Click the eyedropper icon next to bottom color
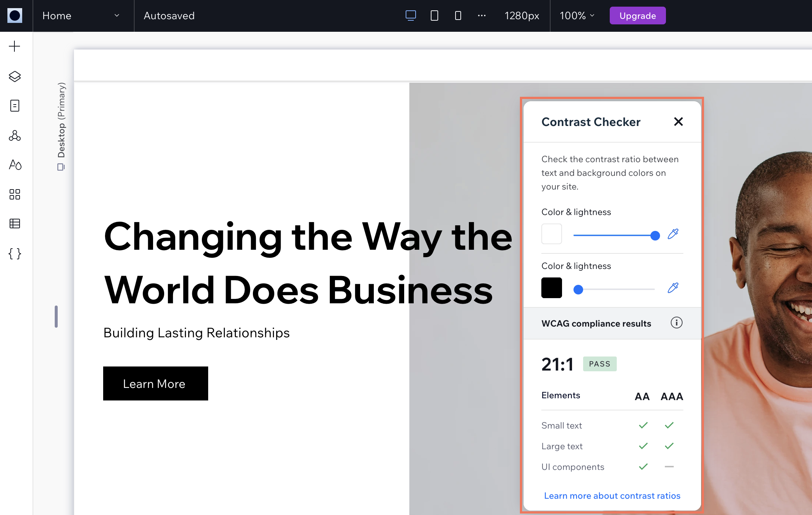The width and height of the screenshot is (812, 515). (673, 289)
